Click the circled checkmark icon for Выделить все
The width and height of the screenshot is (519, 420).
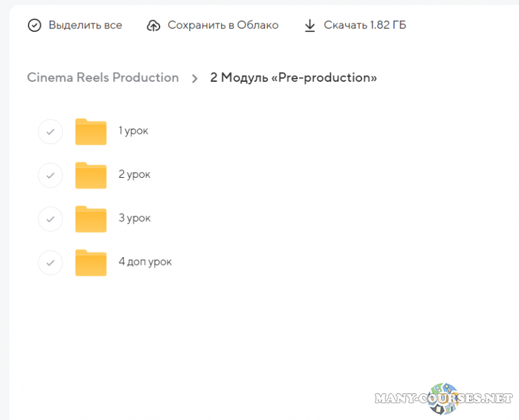coord(34,25)
